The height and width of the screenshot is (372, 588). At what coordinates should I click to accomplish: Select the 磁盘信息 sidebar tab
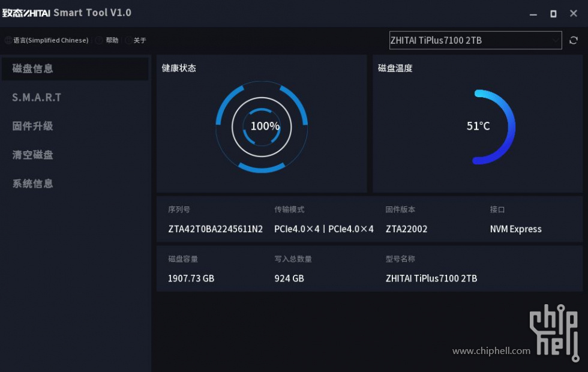[x=75, y=68]
